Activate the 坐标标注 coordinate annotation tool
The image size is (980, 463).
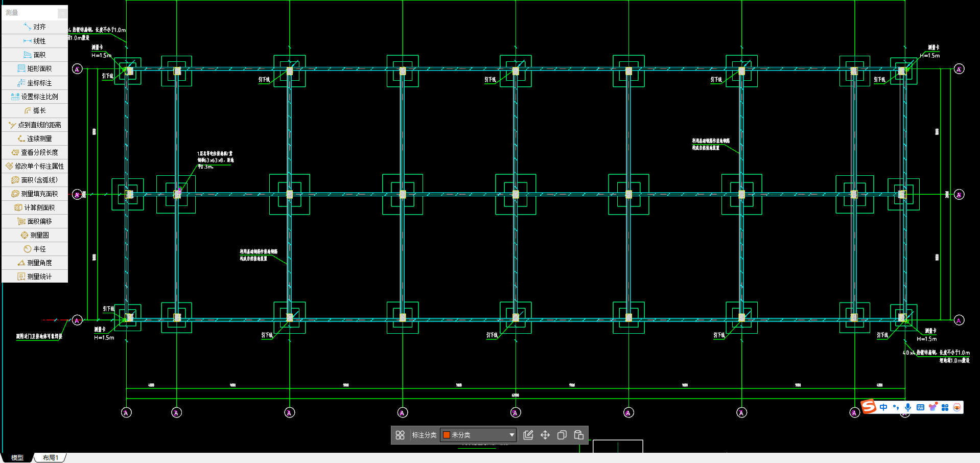pos(35,83)
